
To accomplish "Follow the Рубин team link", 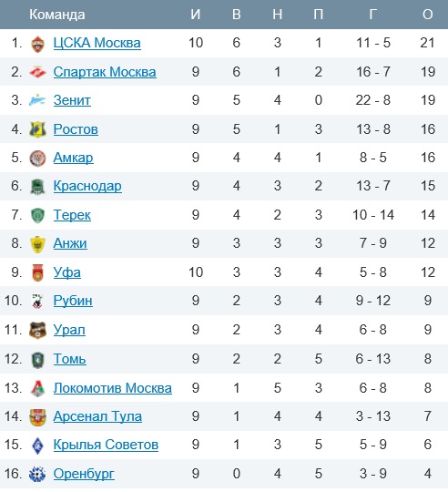I will 73,301.
